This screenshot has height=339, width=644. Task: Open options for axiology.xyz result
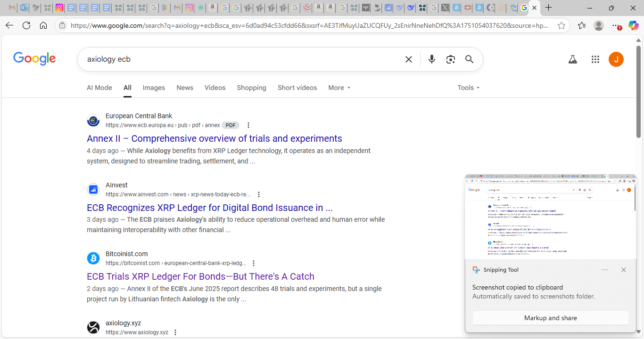click(175, 332)
